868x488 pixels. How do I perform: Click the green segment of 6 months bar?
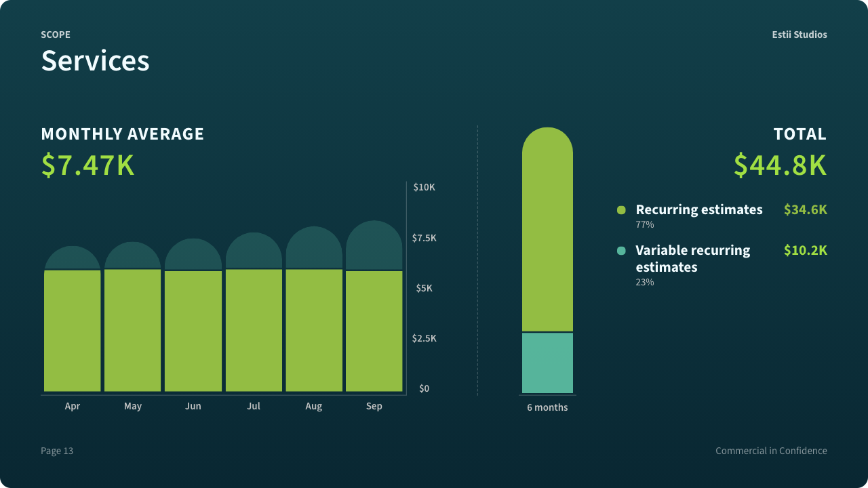coord(547,230)
